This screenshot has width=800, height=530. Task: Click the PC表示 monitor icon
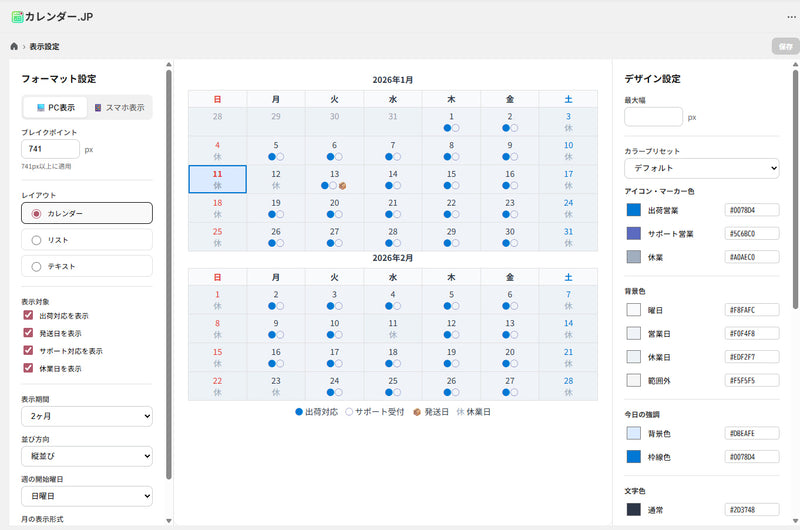tap(41, 107)
